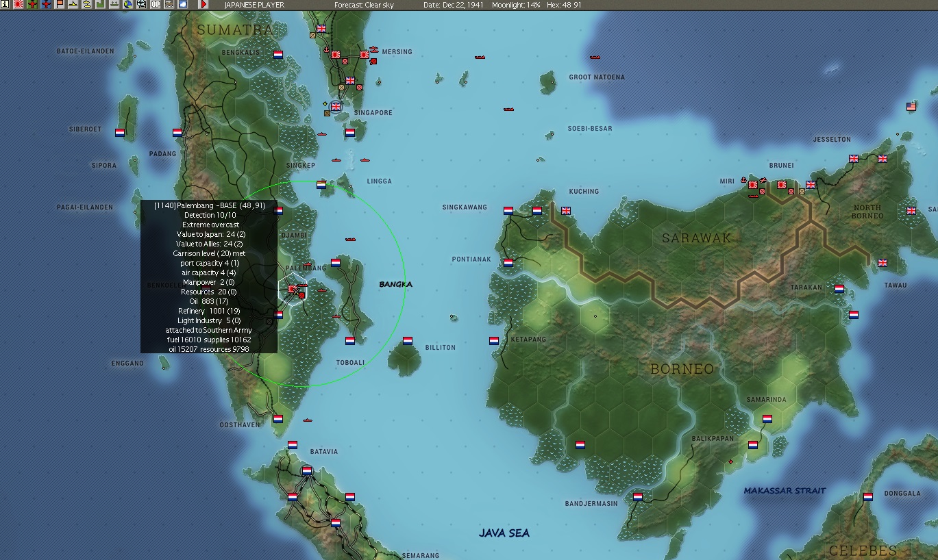This screenshot has height=560, width=938.
Task: Click the grey ships-in-port toolbar icon
Action: point(114,4)
